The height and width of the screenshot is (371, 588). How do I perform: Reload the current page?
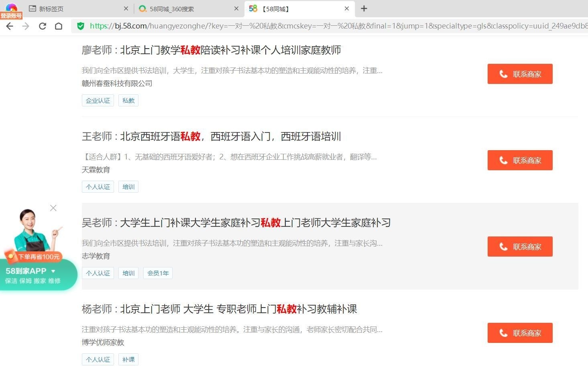pyautogui.click(x=42, y=26)
